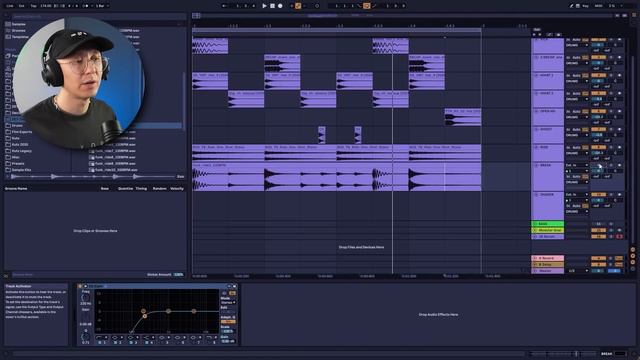
Task: Toggle the Loop switch in transport bar
Action: click(x=367, y=6)
